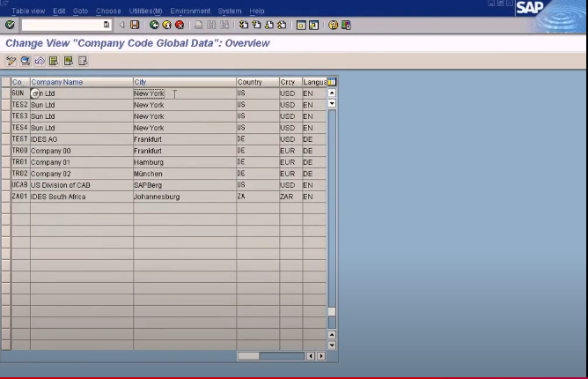Click the green Back arrow icon

coord(154,26)
